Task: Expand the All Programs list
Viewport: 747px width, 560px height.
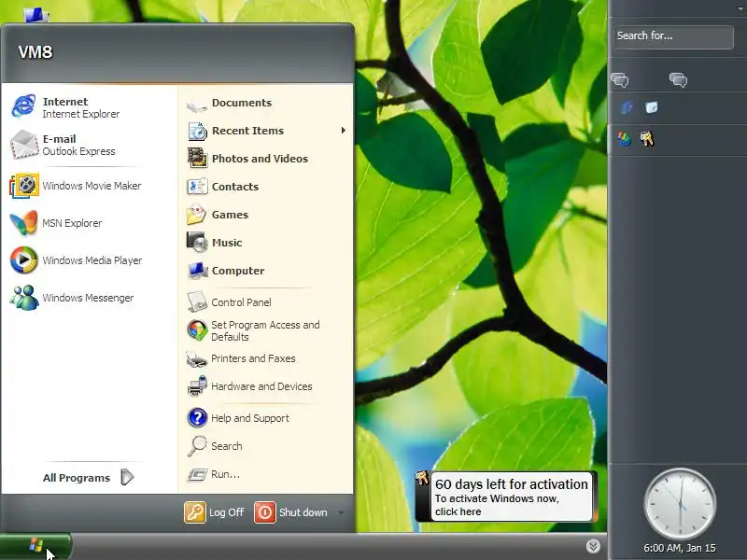Action: click(89, 477)
